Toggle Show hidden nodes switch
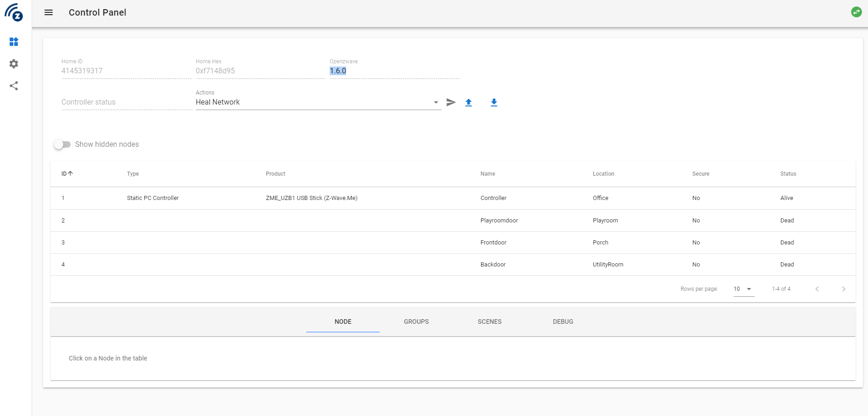This screenshot has height=416, width=868. tap(62, 144)
